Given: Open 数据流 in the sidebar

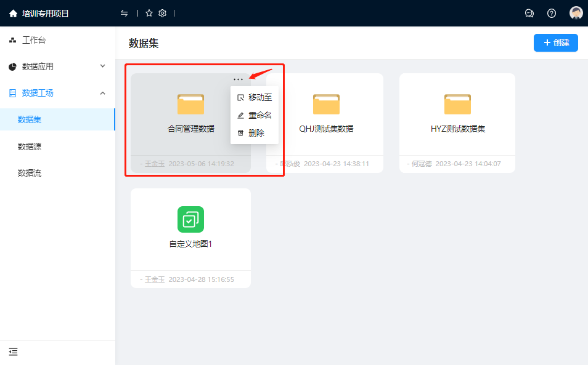Looking at the screenshot, I should point(30,173).
